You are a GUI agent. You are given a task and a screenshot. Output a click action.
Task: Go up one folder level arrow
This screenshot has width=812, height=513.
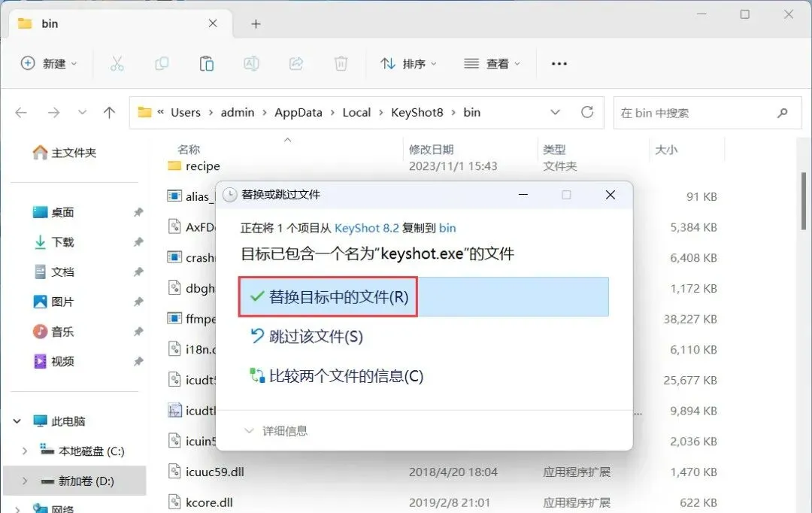(109, 112)
